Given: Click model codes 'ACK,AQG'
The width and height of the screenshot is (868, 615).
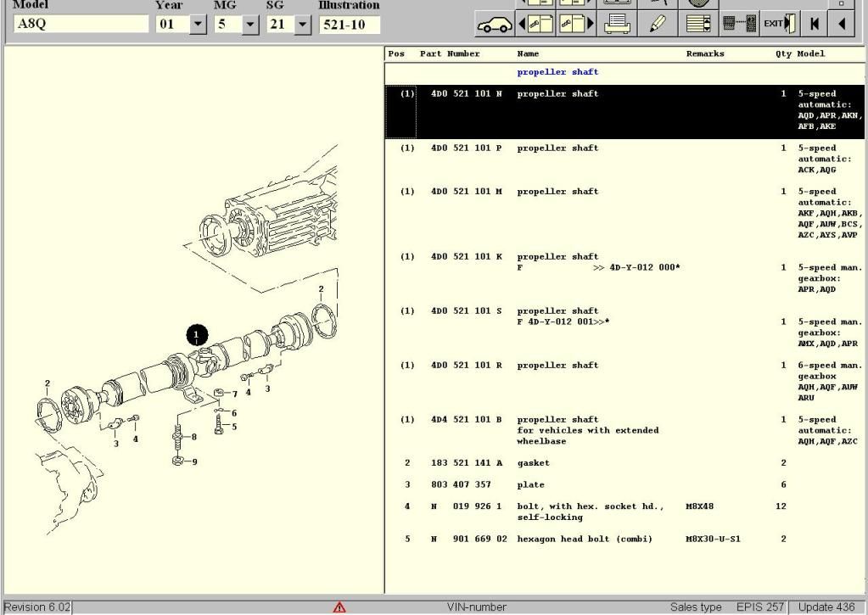Looking at the screenshot, I should tap(816, 170).
